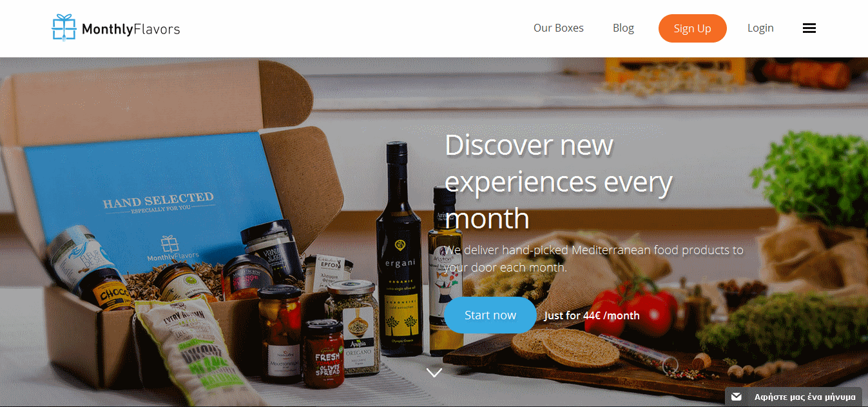This screenshot has height=407, width=868.
Task: Click the MonthlyFlavors gift box logo icon
Action: tap(64, 28)
